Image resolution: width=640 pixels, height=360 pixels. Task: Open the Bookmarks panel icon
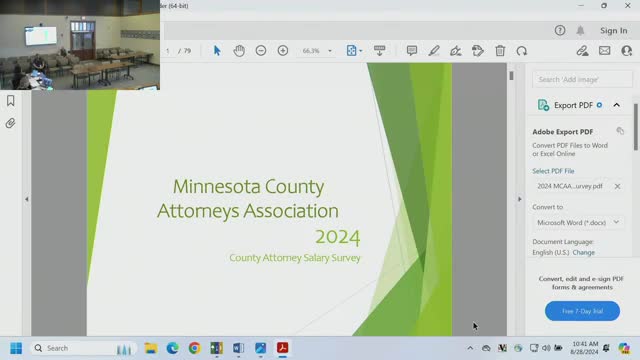tap(11, 101)
